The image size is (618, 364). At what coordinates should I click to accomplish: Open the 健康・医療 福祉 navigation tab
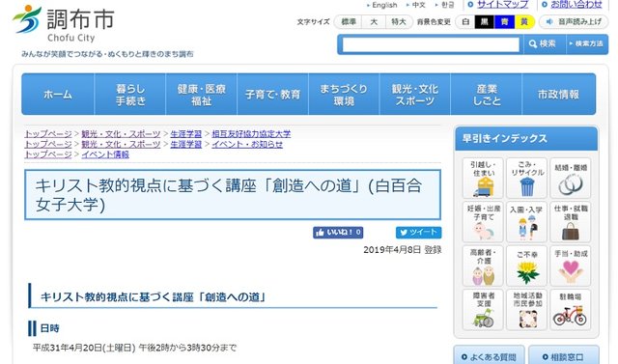click(202, 95)
